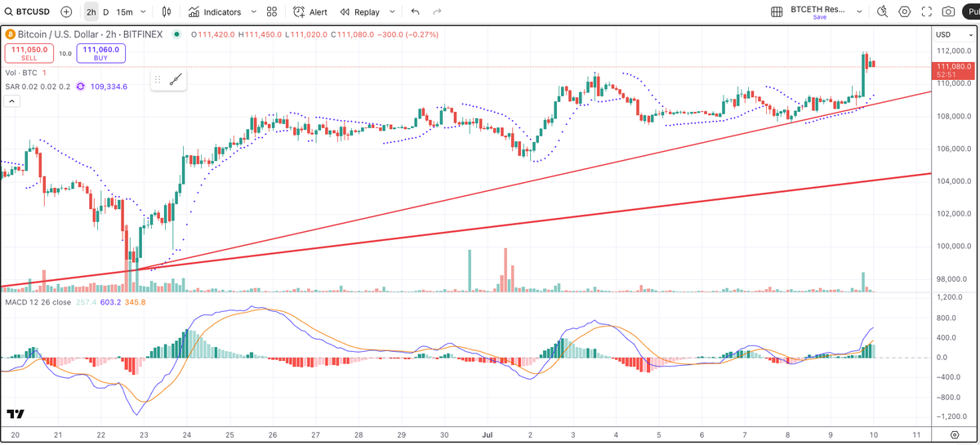Click the MACD histogram value 257.4
Image resolution: width=980 pixels, height=445 pixels.
86,302
